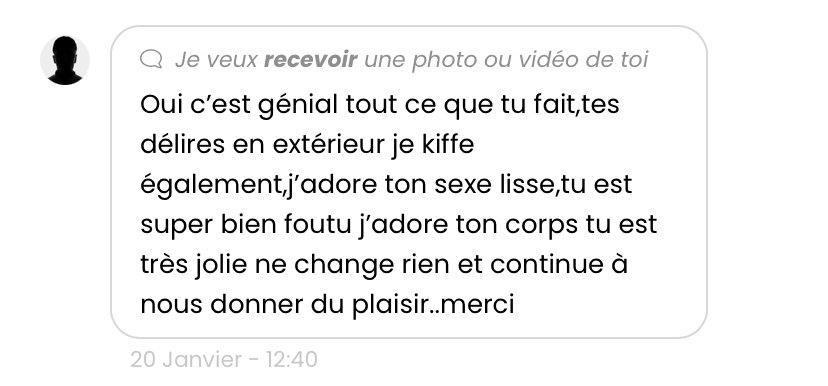The image size is (828, 386).
Task: Select the word "génial" in first line
Action: coord(297,106)
